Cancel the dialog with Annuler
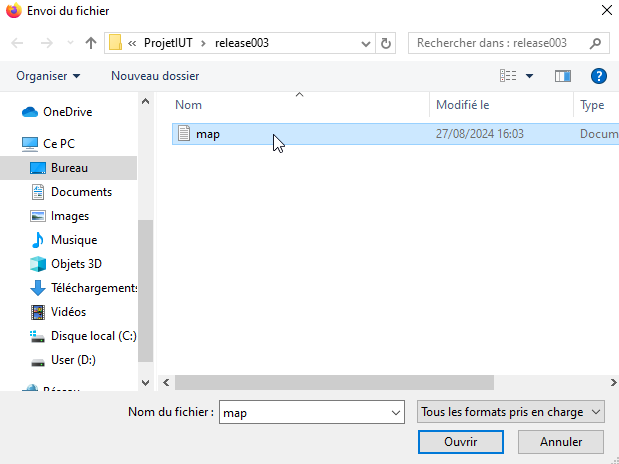The image size is (619, 464). [x=561, y=441]
